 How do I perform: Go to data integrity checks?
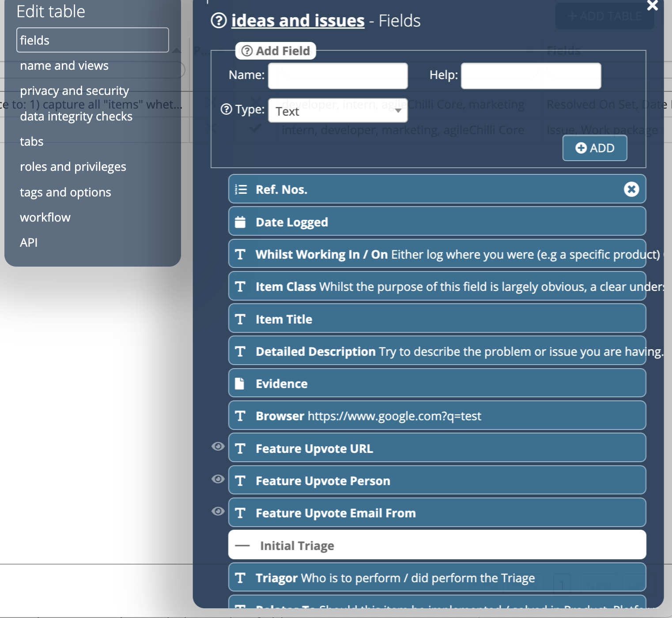tap(76, 116)
